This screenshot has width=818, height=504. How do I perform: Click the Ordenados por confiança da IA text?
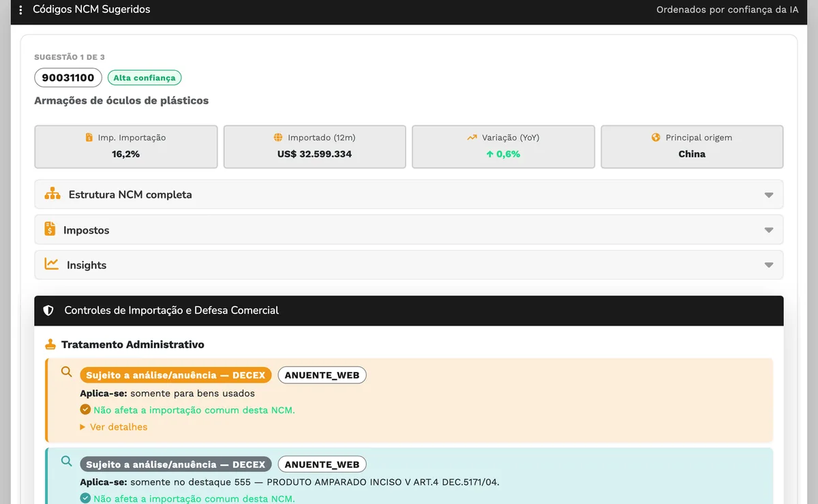727,10
